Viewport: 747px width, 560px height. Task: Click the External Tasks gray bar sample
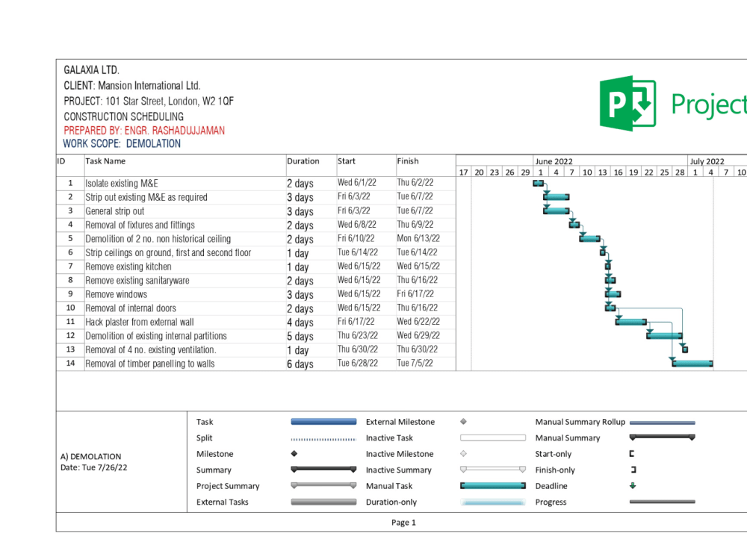pyautogui.click(x=323, y=502)
